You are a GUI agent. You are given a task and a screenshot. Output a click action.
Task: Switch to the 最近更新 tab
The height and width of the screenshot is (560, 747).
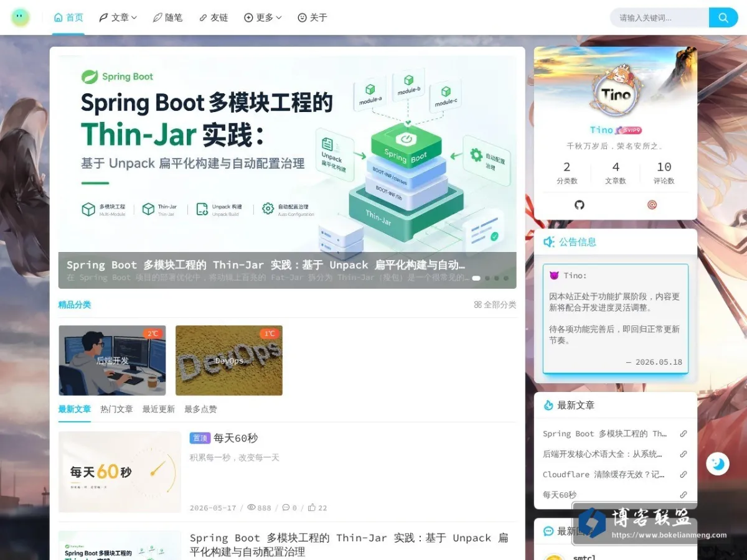[159, 409]
